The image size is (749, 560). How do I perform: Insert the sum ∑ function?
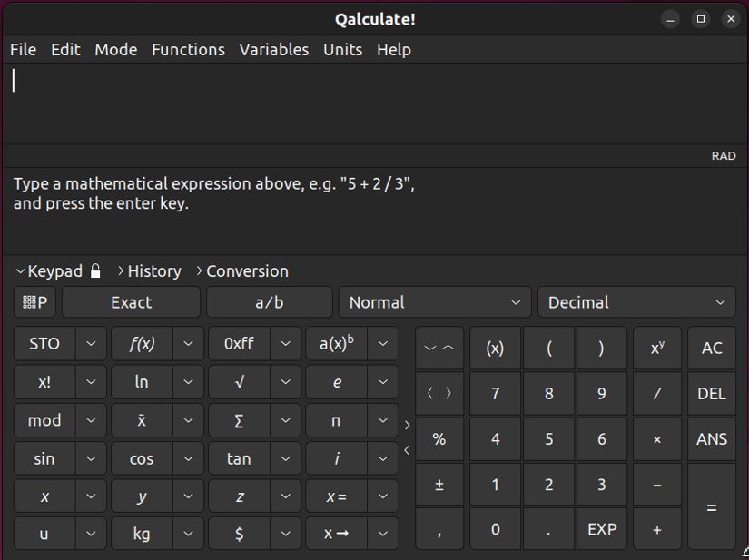point(239,420)
